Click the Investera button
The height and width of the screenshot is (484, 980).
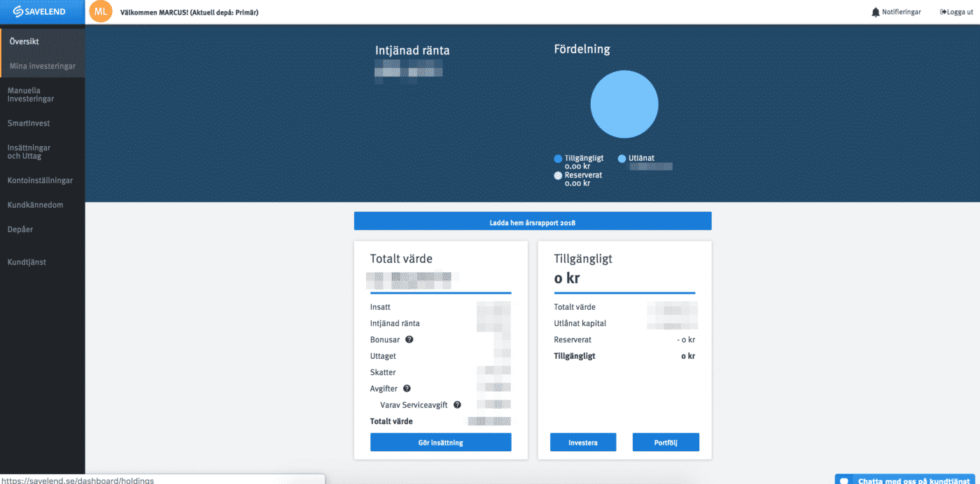(x=582, y=442)
